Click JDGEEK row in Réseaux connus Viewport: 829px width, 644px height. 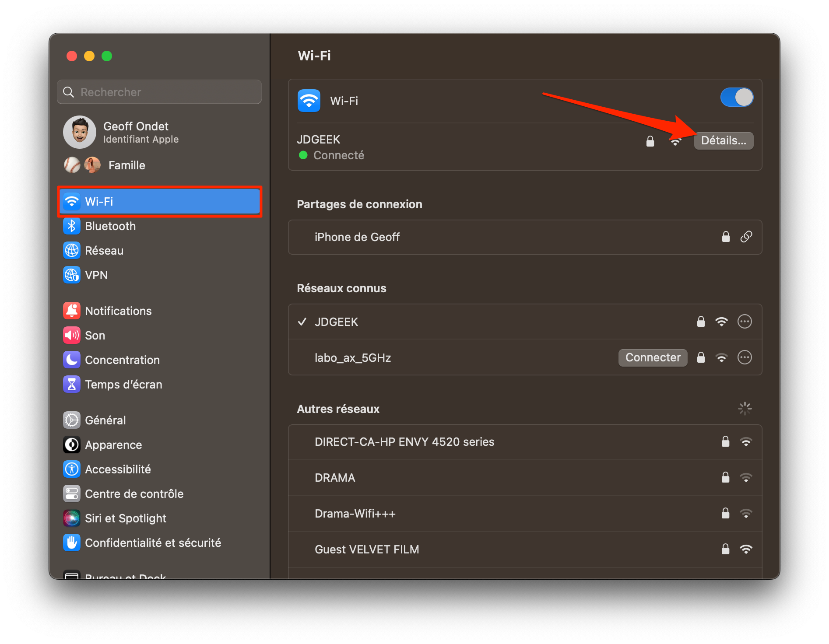pyautogui.click(x=525, y=322)
